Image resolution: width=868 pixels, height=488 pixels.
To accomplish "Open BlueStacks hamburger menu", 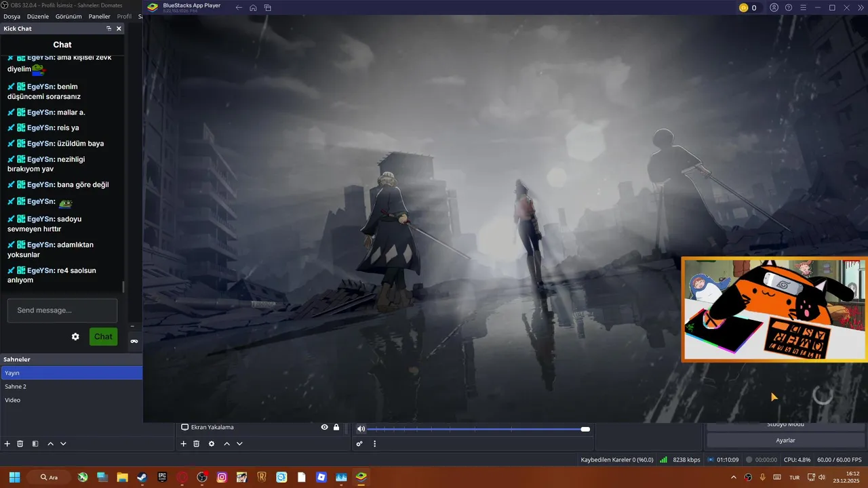I will (x=803, y=7).
